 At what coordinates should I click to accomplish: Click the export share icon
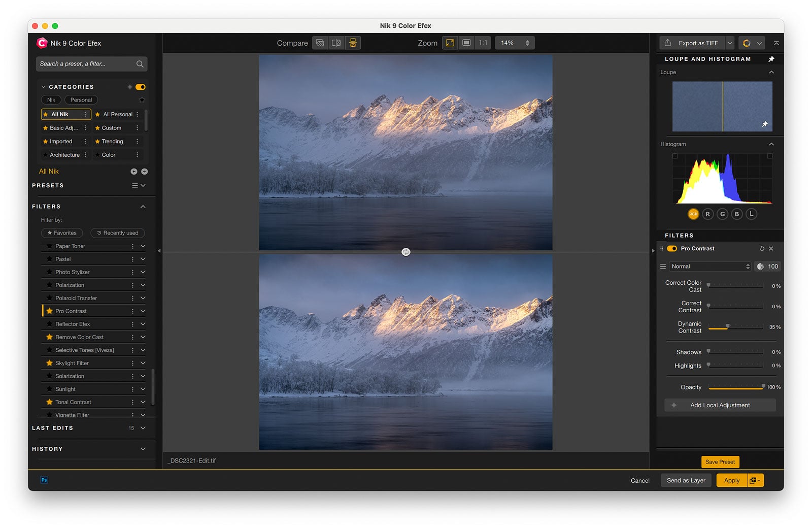[668, 43]
